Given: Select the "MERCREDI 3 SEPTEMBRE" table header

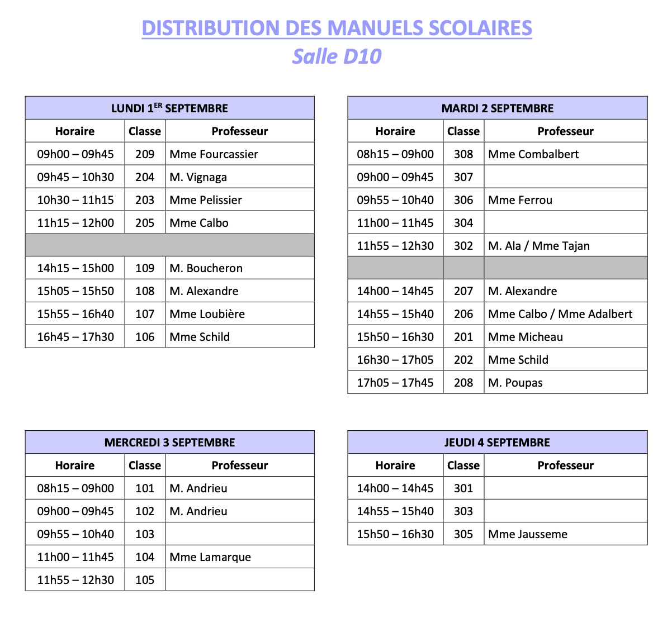Looking at the screenshot, I should 169,443.
